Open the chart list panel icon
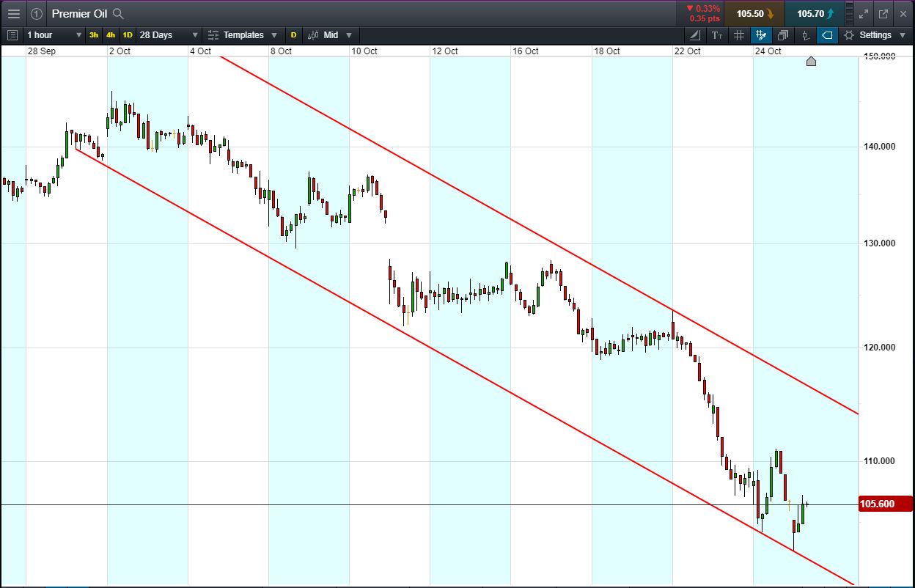 (11, 34)
